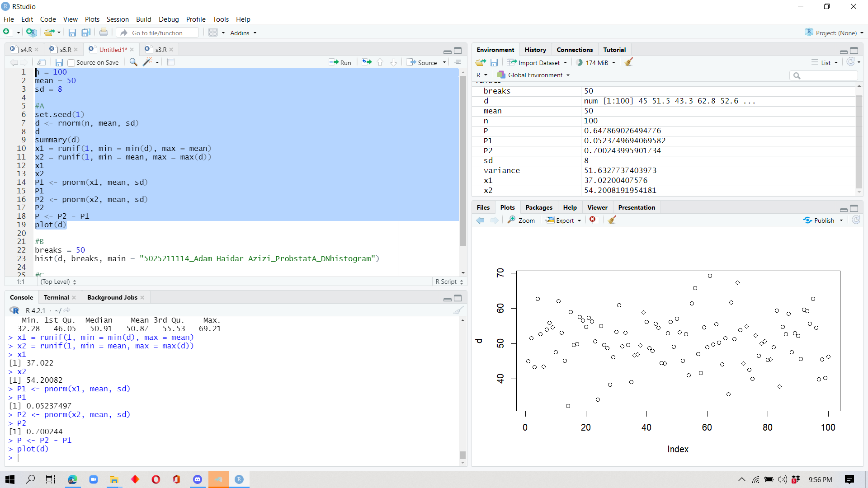Remove the current plot
This screenshot has height=488, width=868.
pos(593,220)
